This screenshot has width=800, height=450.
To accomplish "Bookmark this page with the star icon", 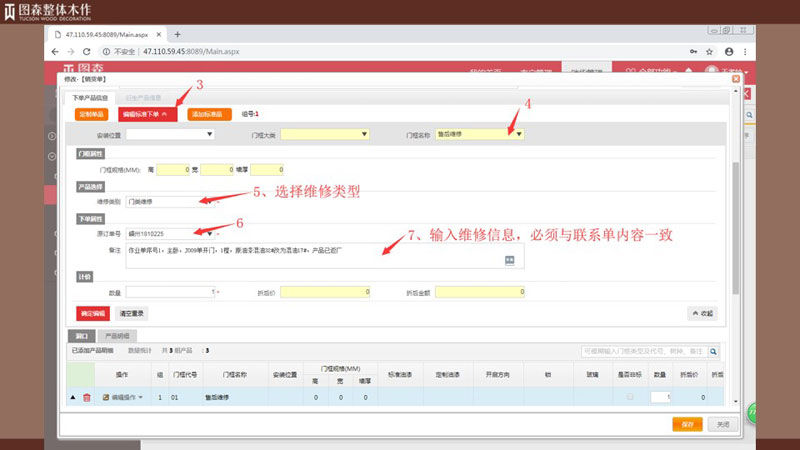I will 709,51.
